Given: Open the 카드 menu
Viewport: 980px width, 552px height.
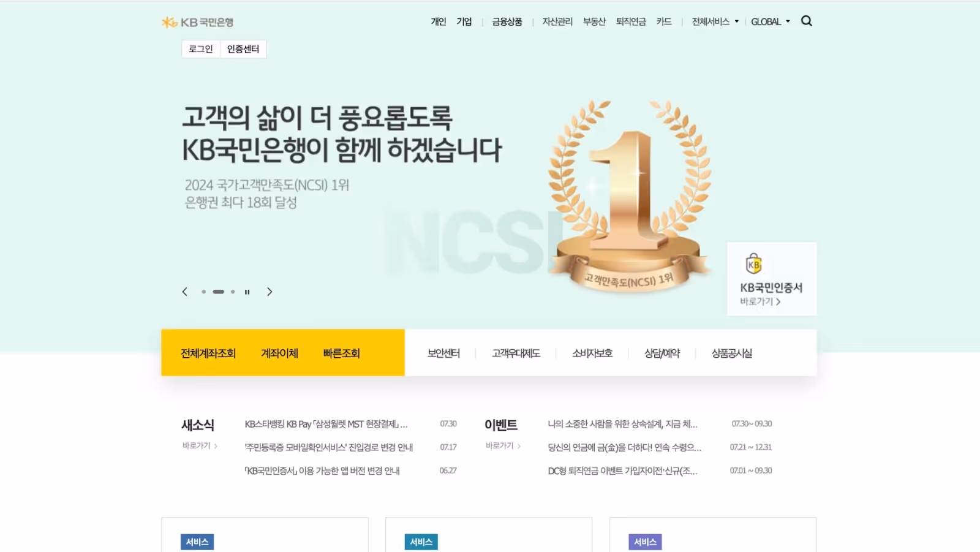Looking at the screenshot, I should click(664, 21).
